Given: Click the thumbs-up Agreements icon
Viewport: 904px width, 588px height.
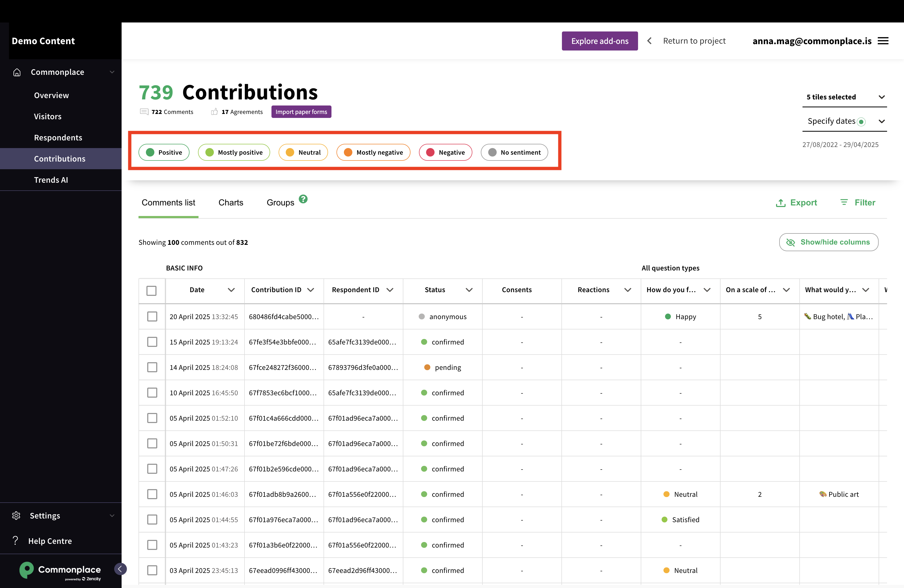Looking at the screenshot, I should pyautogui.click(x=214, y=112).
